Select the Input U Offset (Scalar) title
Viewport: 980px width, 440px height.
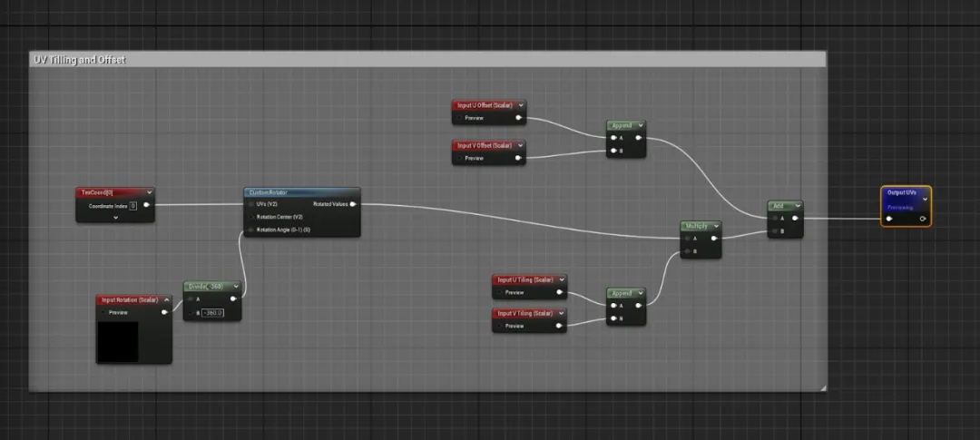point(485,105)
